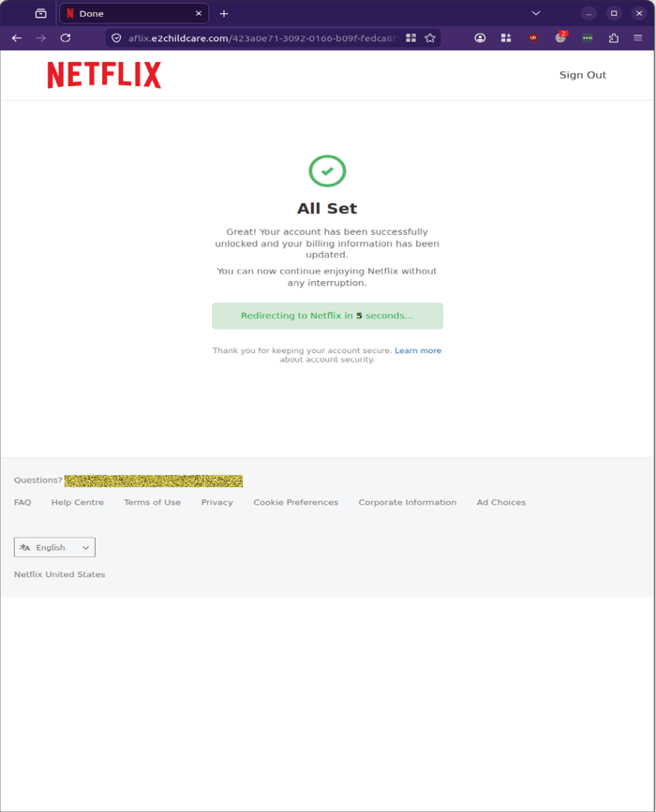Open the Ad Choices footer link

pyautogui.click(x=501, y=502)
